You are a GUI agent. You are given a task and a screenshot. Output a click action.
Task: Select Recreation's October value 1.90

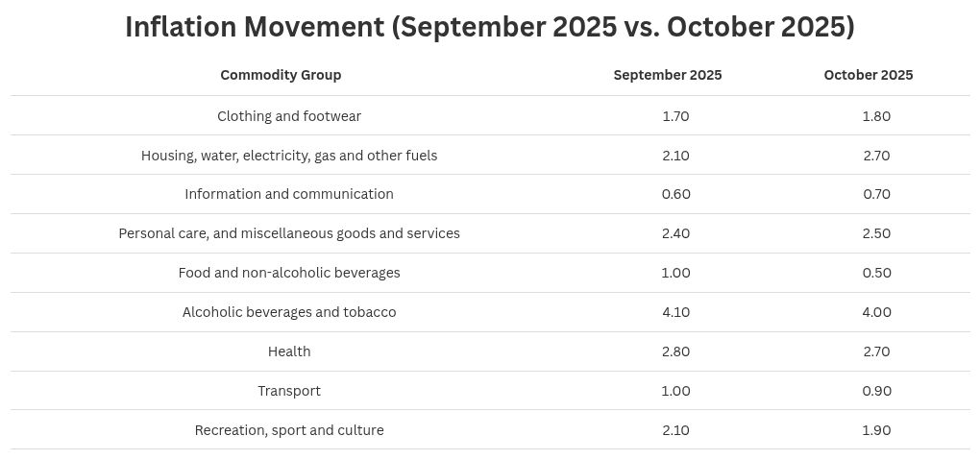[877, 430]
